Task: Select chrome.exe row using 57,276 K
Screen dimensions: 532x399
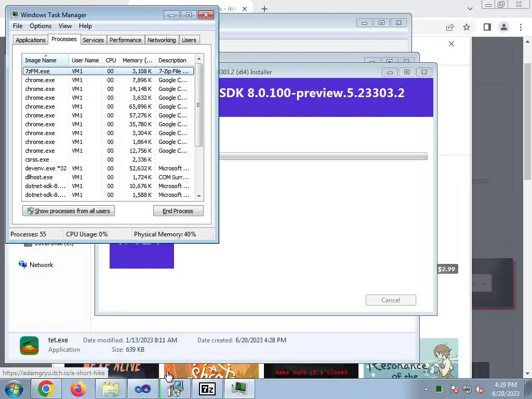Action: [108, 115]
